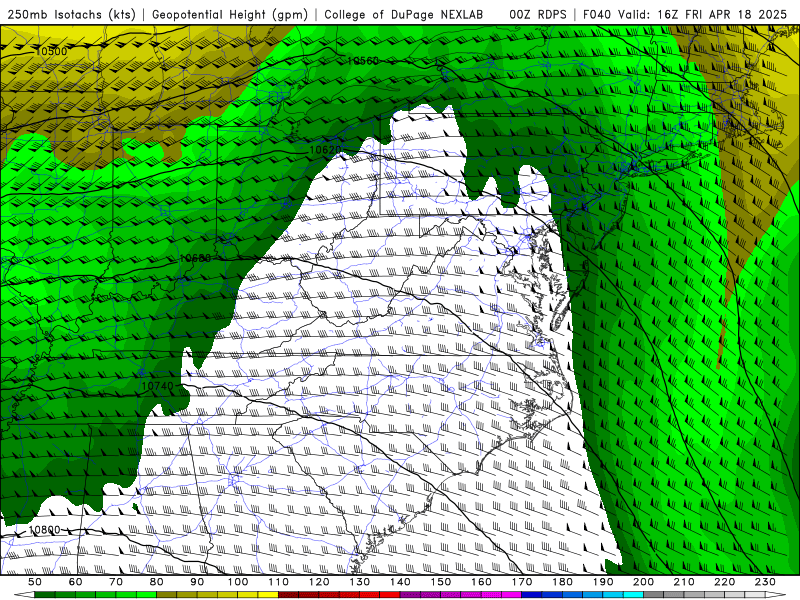Click the 120 color scale label
The height and width of the screenshot is (600, 800).
[x=319, y=582]
